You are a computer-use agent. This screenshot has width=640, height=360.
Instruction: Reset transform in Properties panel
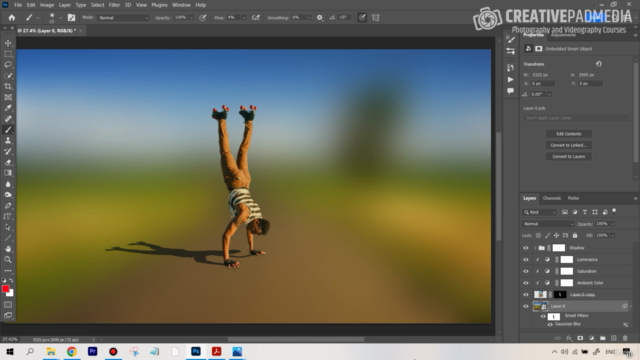coord(598,64)
